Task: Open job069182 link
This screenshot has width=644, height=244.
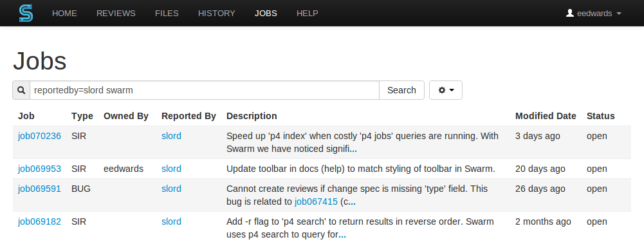Action: pos(39,221)
